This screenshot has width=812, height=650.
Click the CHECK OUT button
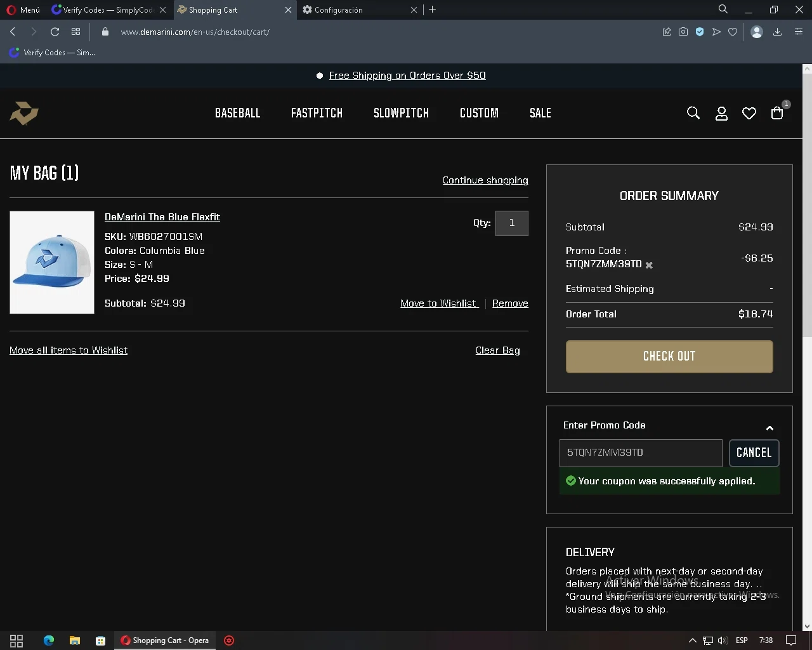669,356
